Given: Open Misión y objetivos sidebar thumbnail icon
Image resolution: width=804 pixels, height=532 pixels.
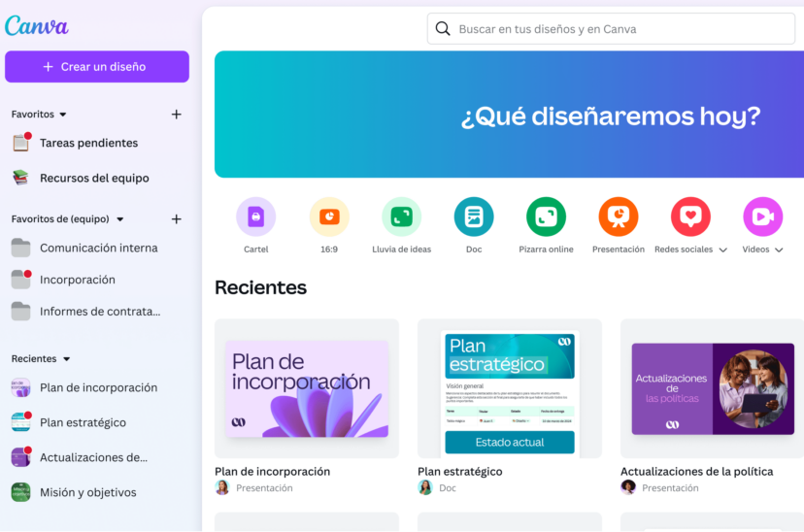Looking at the screenshot, I should [21, 492].
